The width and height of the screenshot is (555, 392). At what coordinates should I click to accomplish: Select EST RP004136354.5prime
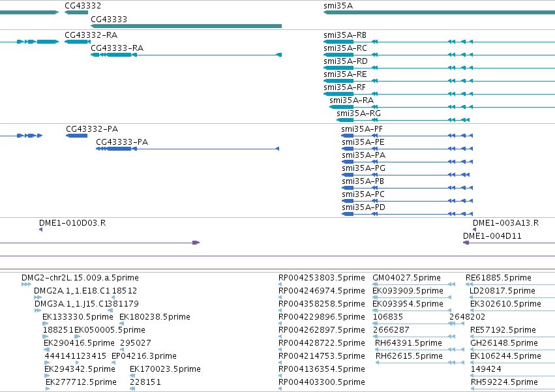(x=322, y=369)
